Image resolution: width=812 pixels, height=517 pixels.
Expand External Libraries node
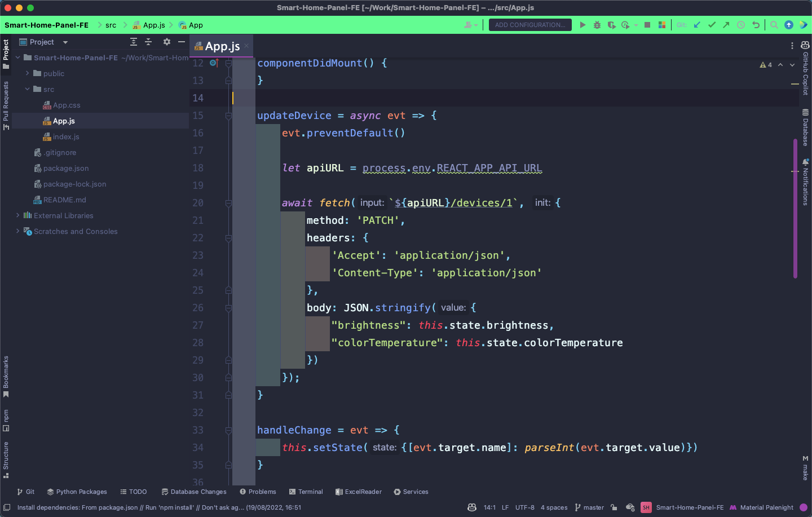click(18, 215)
